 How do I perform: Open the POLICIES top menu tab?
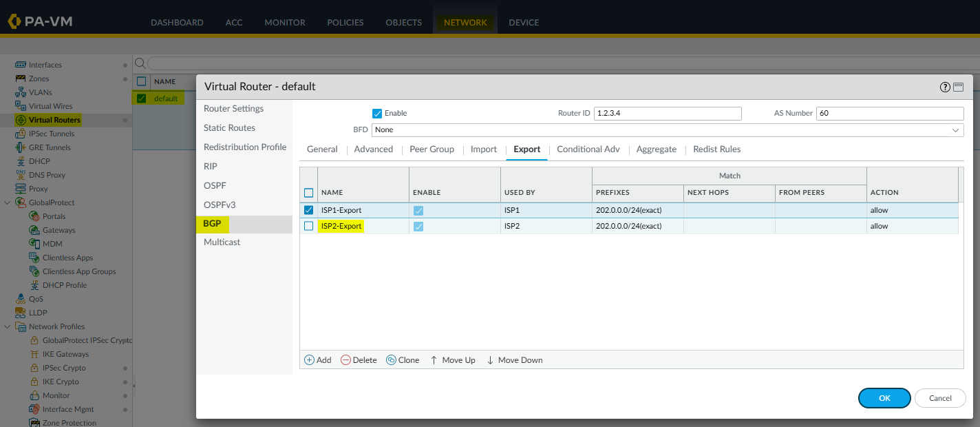point(346,22)
